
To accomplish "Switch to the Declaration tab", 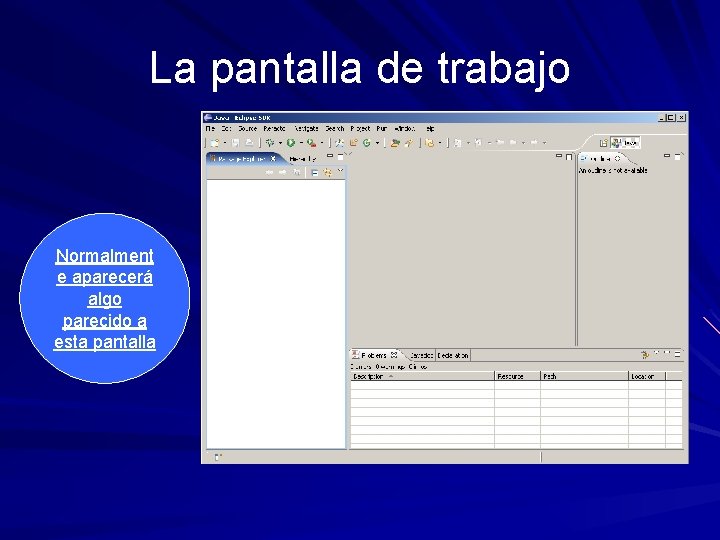I will pyautogui.click(x=453, y=355).
